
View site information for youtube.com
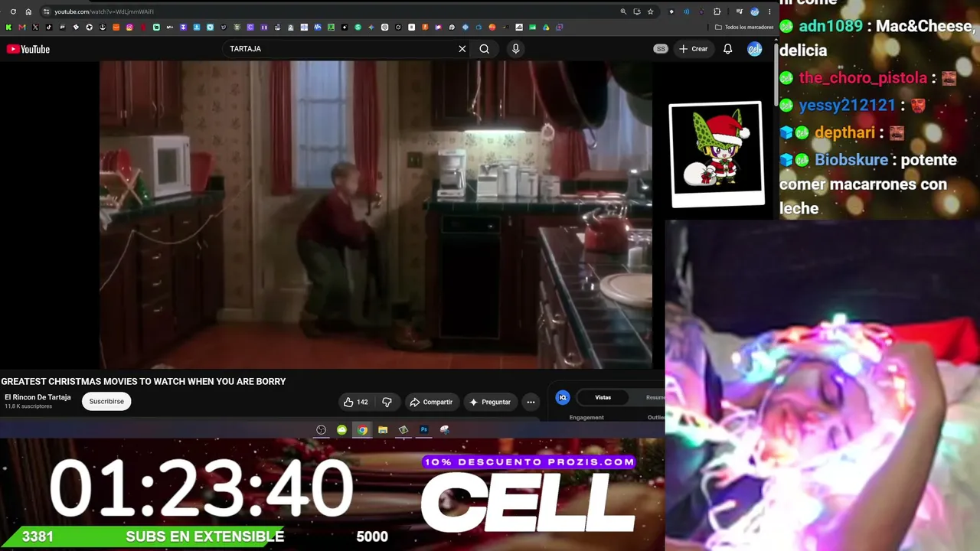pos(47,11)
